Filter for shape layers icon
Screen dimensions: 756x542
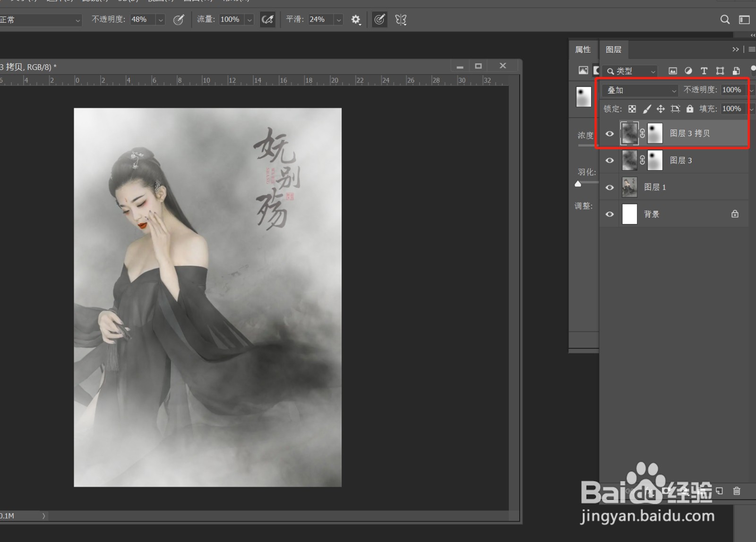coord(720,71)
